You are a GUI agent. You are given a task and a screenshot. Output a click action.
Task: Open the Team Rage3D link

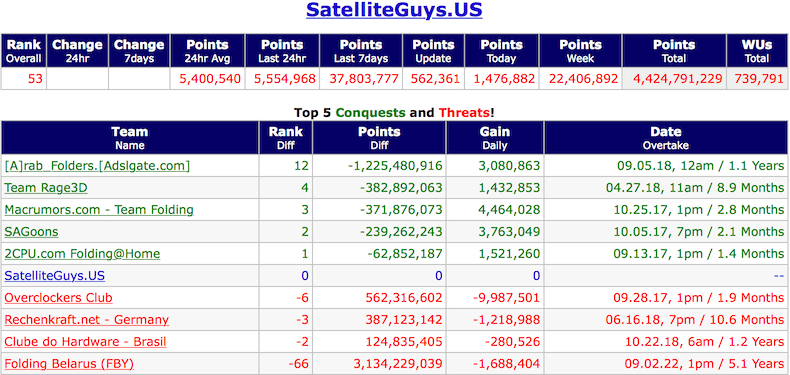click(x=46, y=188)
